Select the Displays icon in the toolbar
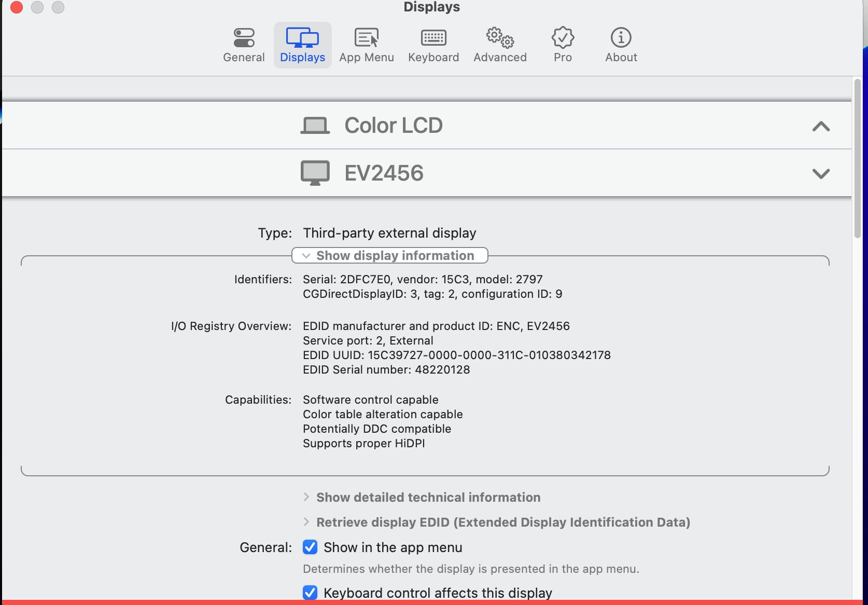This screenshot has height=605, width=868. (302, 44)
